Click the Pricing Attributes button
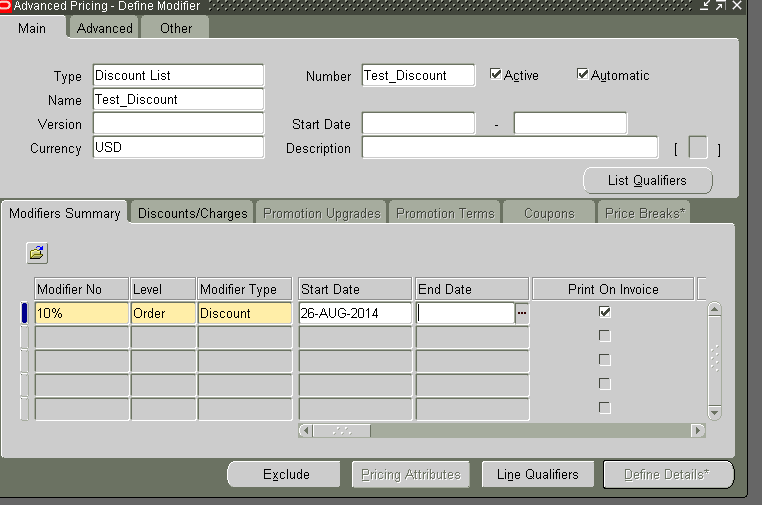The height and width of the screenshot is (505, 762). click(x=411, y=474)
